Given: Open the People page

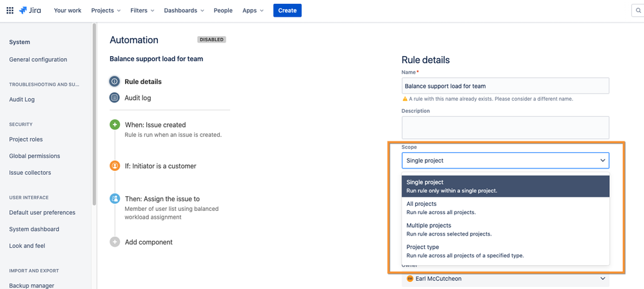Looking at the screenshot, I should [x=223, y=11].
